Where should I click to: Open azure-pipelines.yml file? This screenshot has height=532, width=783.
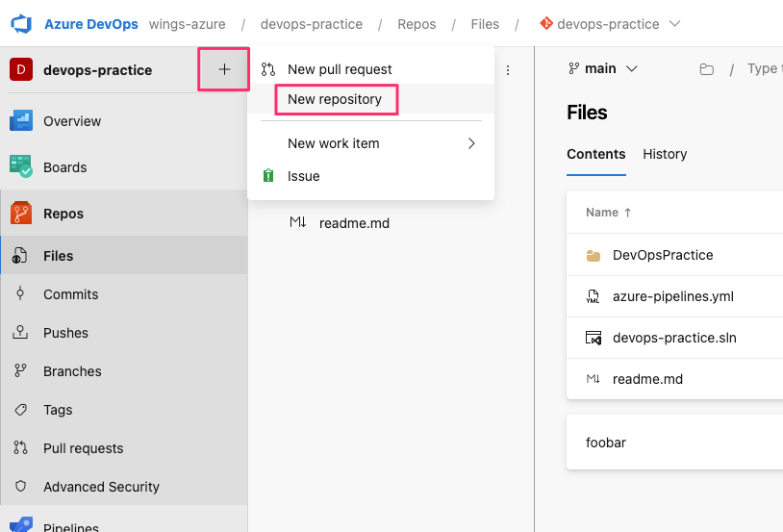tap(672, 296)
